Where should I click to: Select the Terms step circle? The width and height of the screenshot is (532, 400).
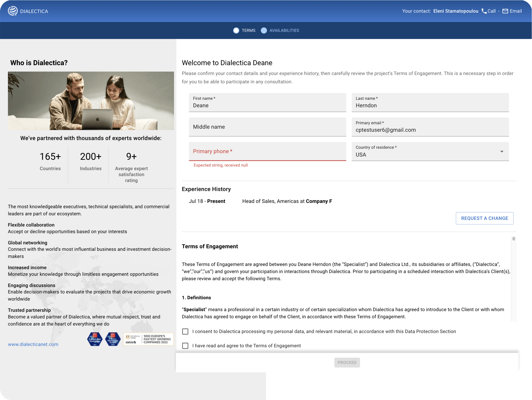tap(236, 30)
